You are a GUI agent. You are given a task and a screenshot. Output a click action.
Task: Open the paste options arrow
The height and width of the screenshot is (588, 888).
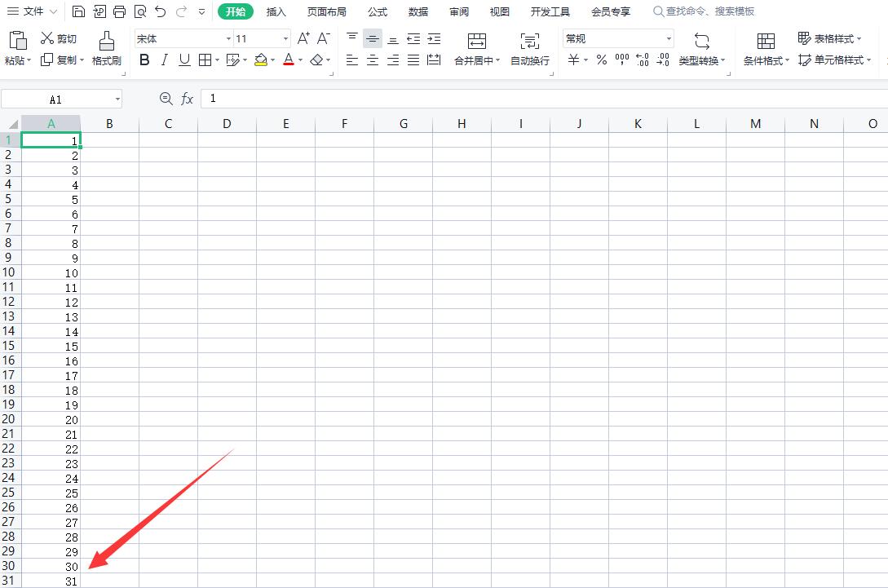pos(29,60)
